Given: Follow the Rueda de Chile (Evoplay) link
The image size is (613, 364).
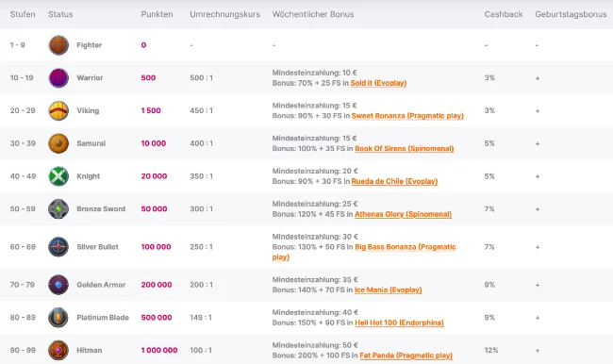Looking at the screenshot, I should (x=394, y=181).
